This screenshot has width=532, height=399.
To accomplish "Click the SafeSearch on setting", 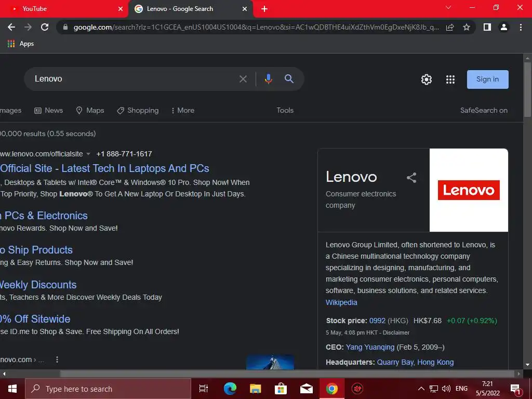I will coord(484,110).
